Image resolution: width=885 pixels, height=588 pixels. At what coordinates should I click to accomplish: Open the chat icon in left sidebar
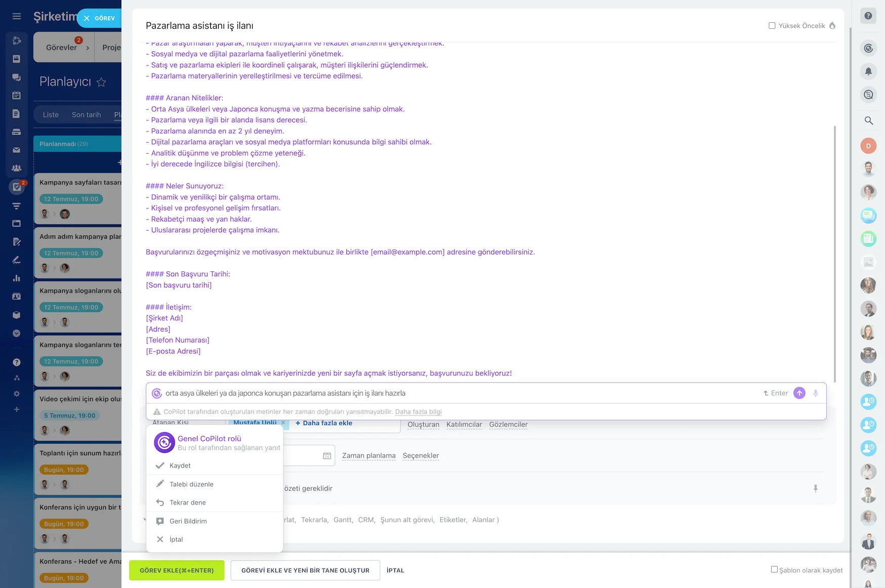pyautogui.click(x=17, y=77)
